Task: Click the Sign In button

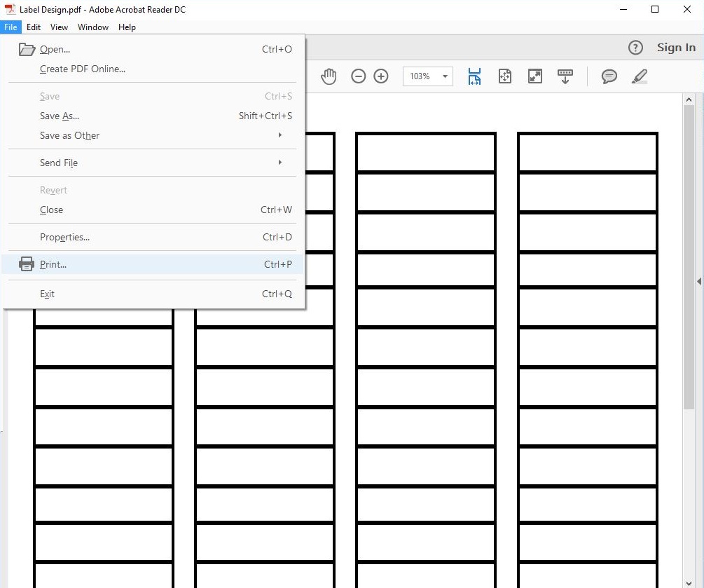Action: coord(676,48)
